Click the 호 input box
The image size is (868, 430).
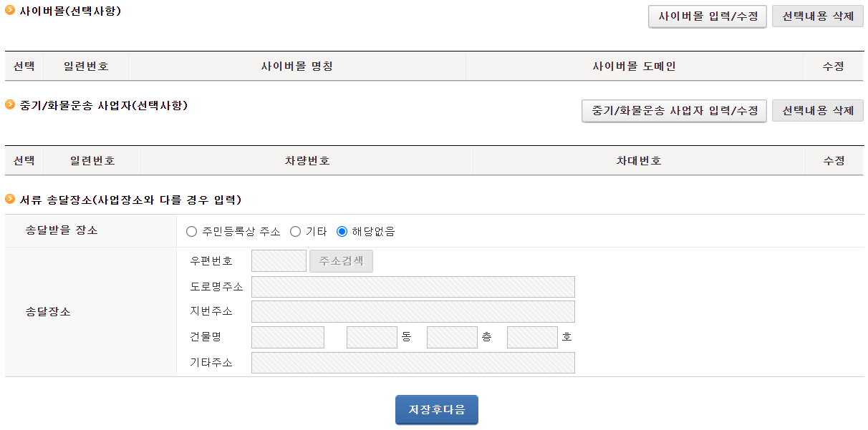coord(532,337)
